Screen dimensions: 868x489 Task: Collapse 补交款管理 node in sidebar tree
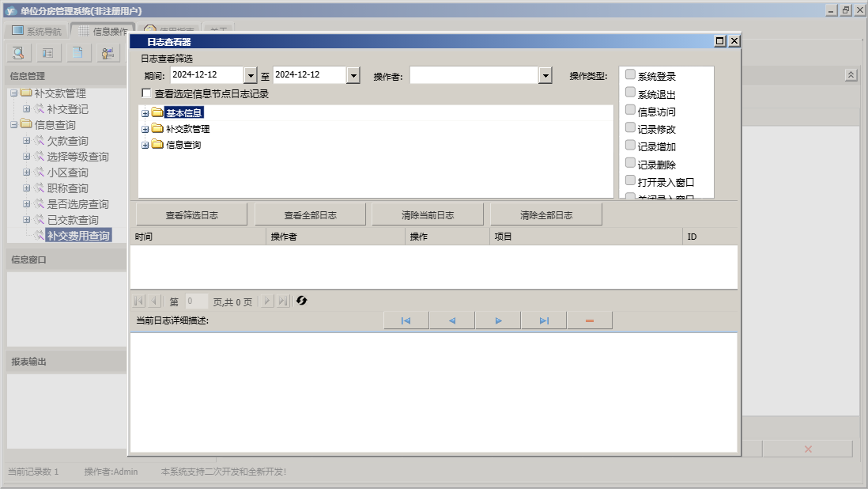tap(14, 93)
